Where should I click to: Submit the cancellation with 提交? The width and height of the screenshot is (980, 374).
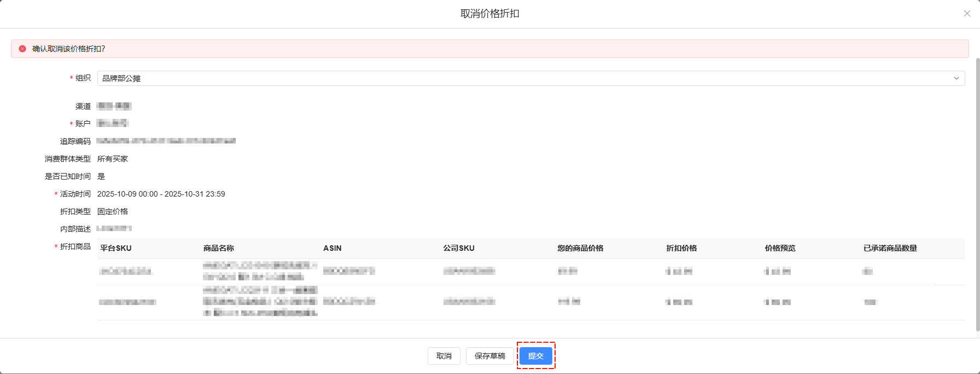(535, 356)
